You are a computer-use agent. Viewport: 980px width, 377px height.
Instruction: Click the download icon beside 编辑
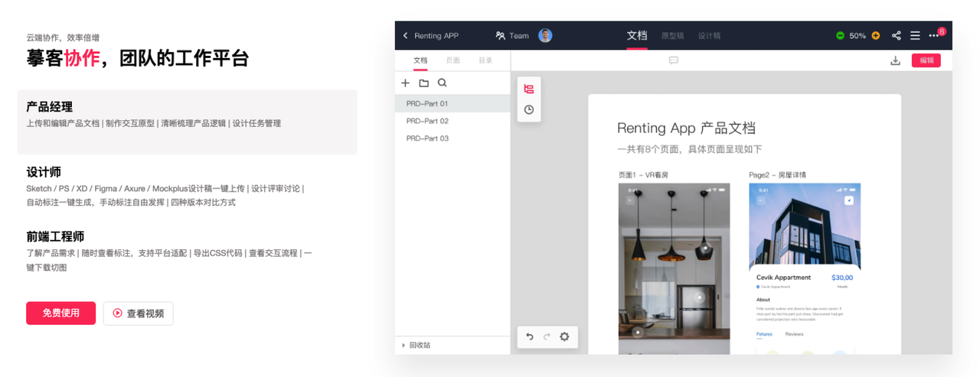coord(895,61)
